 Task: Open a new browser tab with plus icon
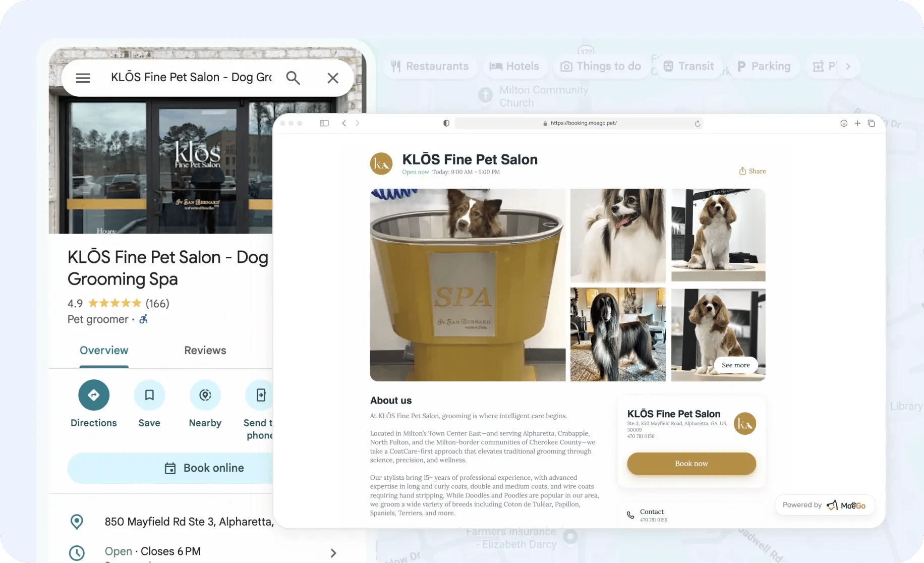pos(857,123)
